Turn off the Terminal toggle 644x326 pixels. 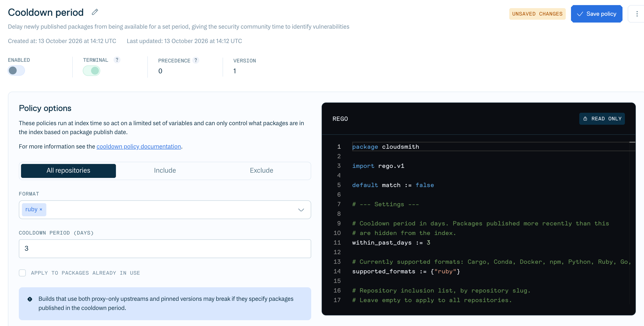[x=92, y=71]
